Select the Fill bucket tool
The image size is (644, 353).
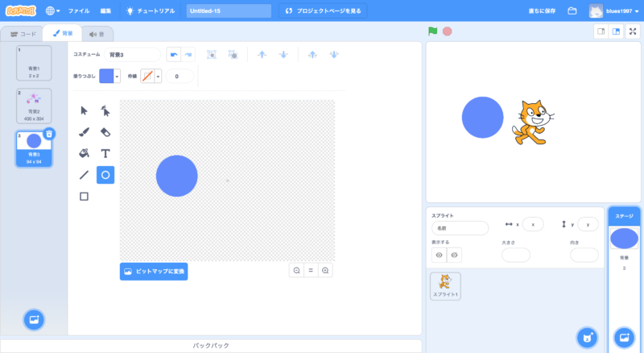point(84,153)
